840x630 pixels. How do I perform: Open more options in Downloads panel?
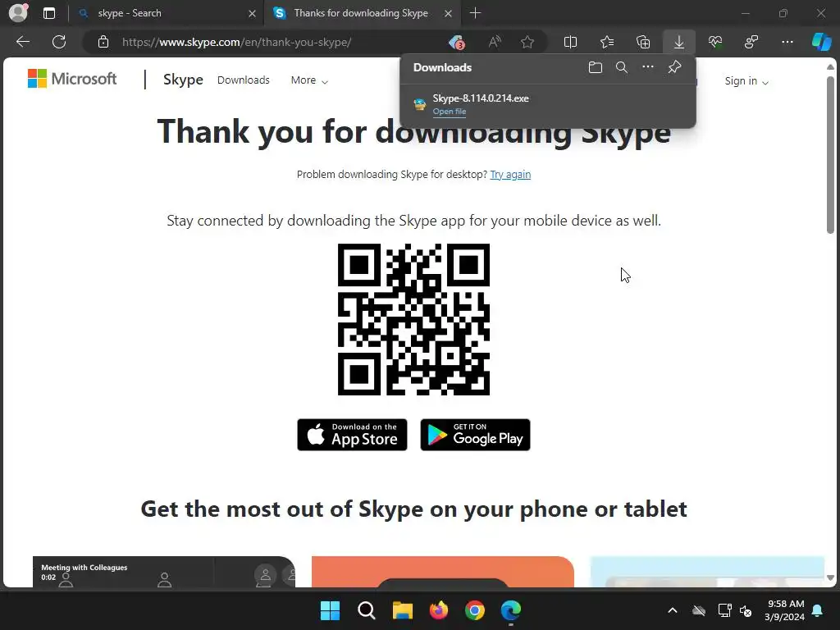[648, 67]
